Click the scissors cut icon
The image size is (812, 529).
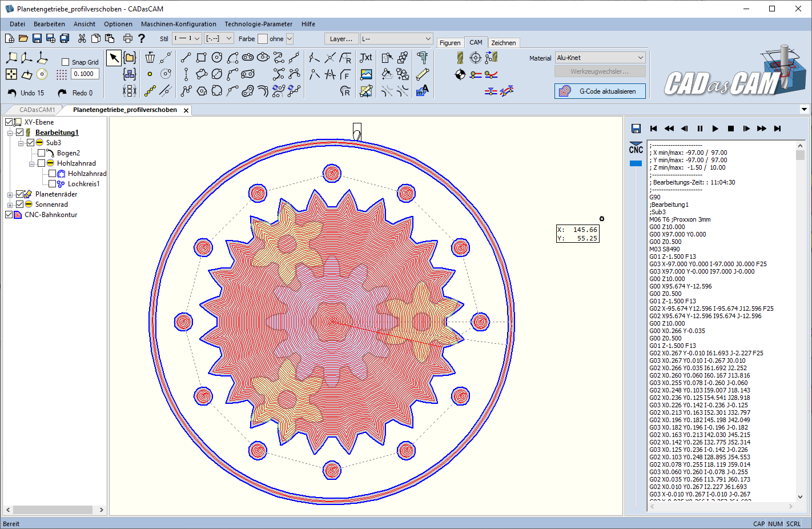(82, 38)
